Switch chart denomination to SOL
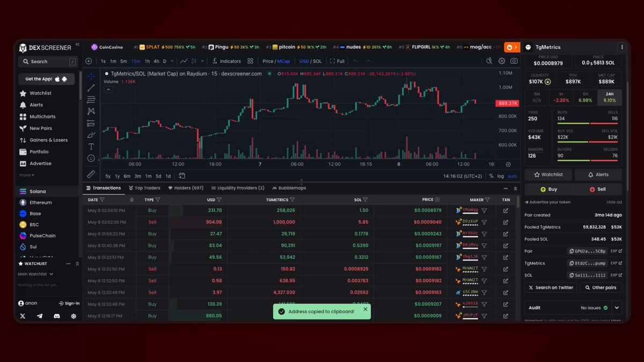Screen dimensions: 644x362 tap(317, 61)
